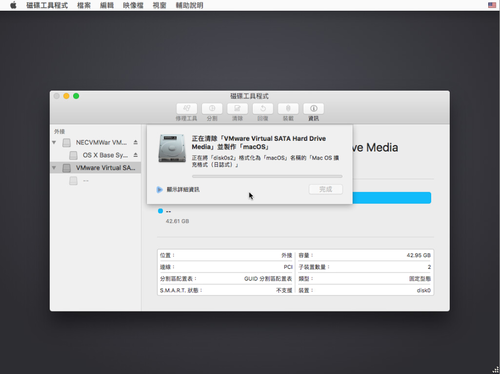Select the Partition (分割) toolbar icon

212,108
